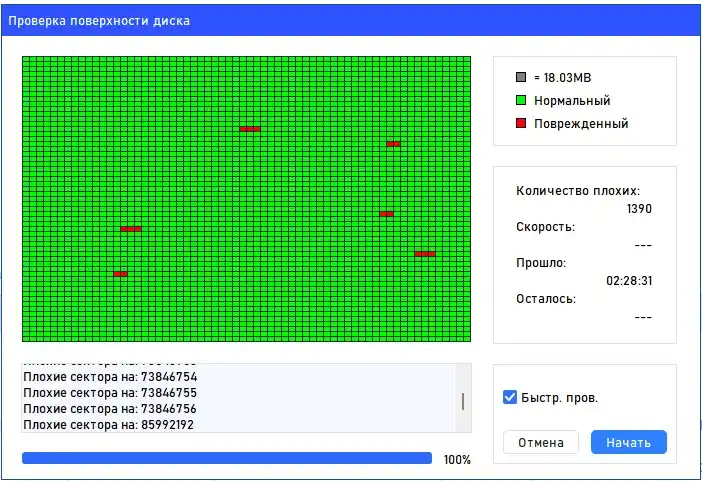The height and width of the screenshot is (481, 702).
Task: Click the 100% scan progress bar
Action: coord(227,458)
